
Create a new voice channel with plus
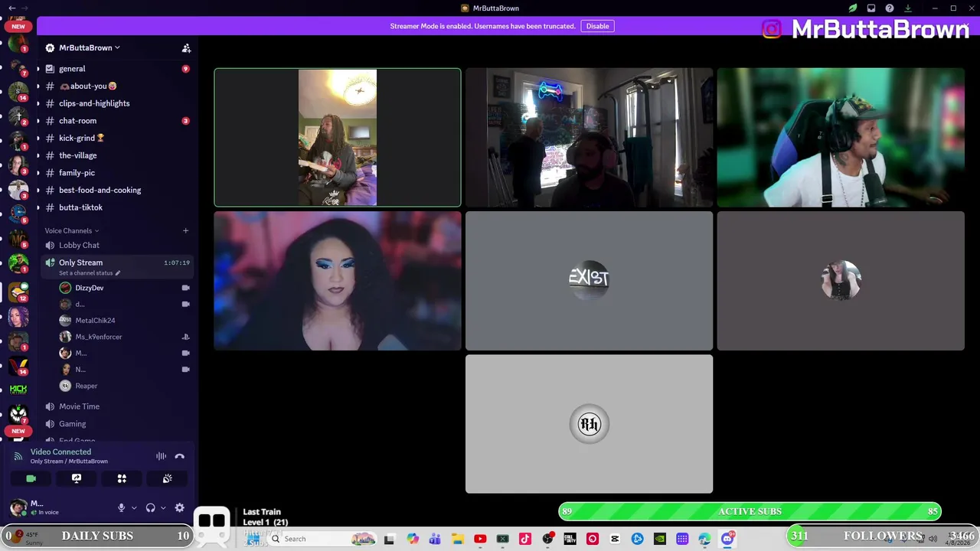185,230
